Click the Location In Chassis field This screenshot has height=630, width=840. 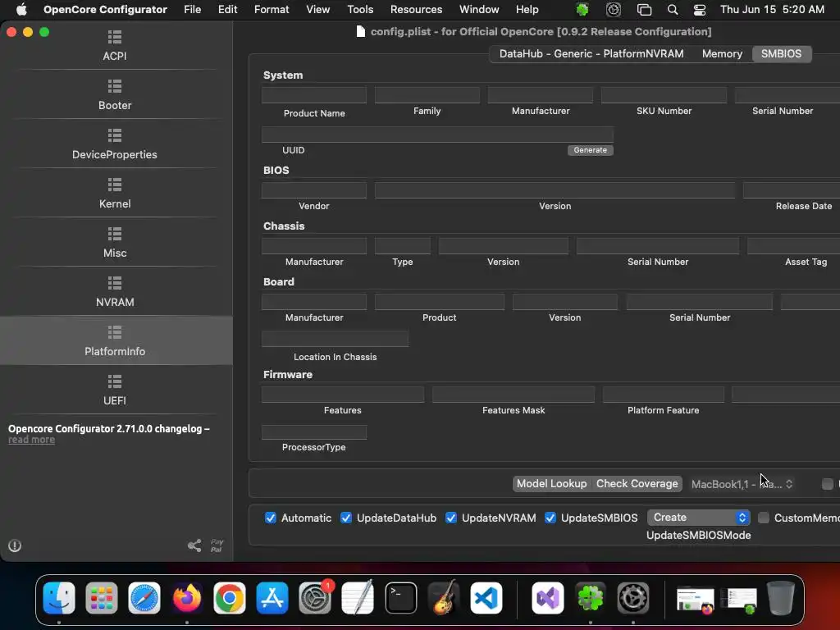pos(335,339)
